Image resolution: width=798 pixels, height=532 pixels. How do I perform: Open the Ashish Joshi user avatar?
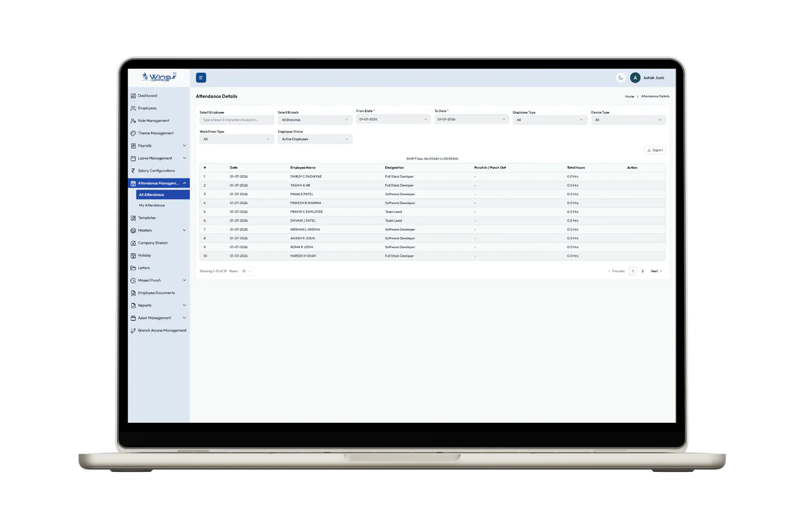click(x=635, y=78)
